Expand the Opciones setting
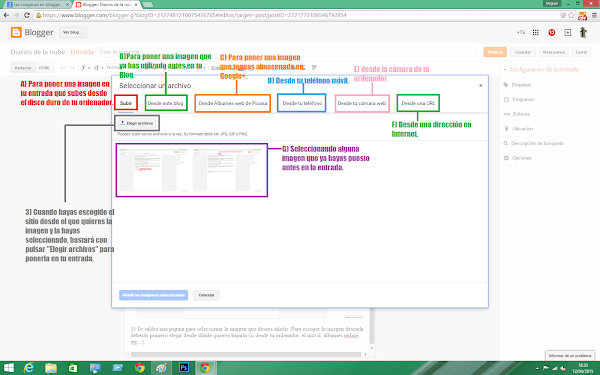 (517, 158)
